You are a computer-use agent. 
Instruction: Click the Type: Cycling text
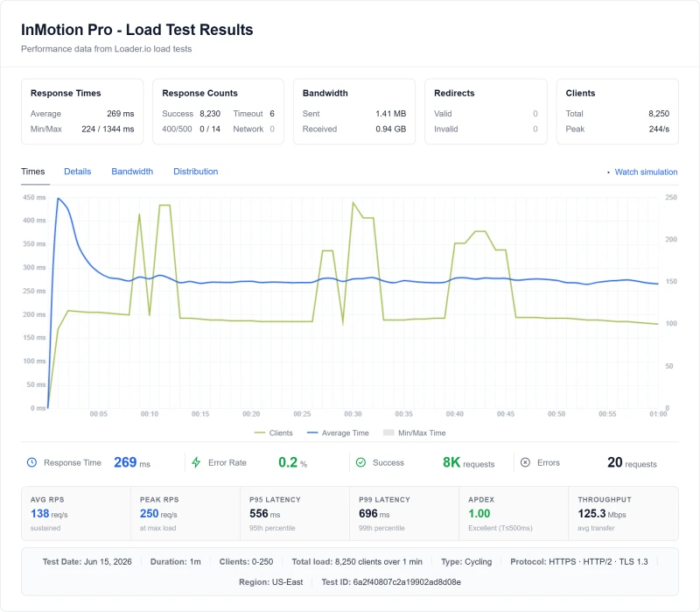click(466, 561)
